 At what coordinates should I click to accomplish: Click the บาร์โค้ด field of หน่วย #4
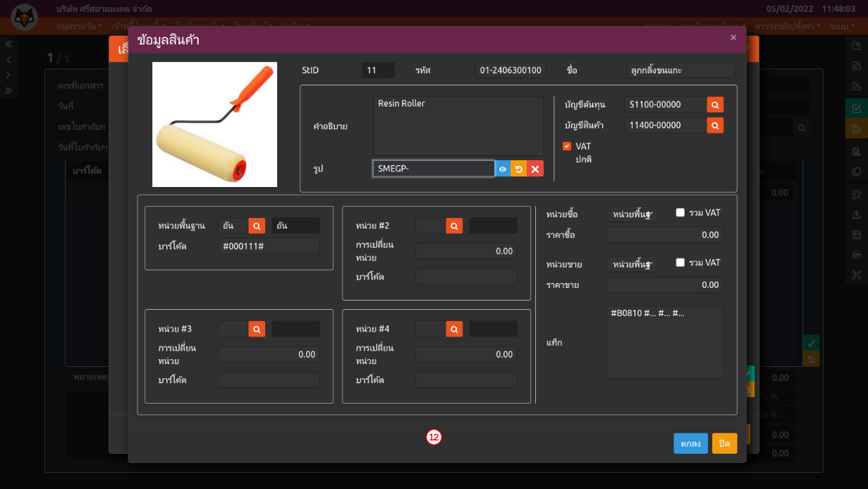466,380
